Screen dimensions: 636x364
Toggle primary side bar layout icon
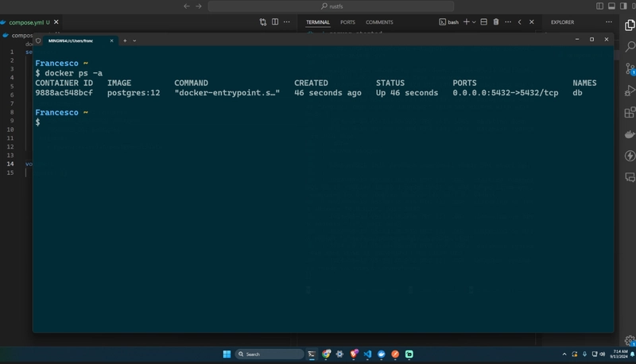pos(600,6)
